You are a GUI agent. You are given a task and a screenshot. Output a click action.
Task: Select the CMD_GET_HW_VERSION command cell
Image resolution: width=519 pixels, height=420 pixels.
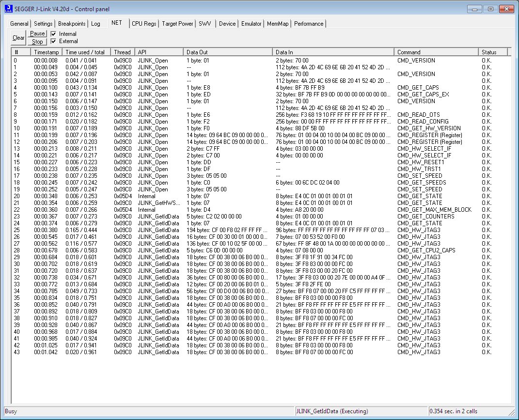pos(429,128)
